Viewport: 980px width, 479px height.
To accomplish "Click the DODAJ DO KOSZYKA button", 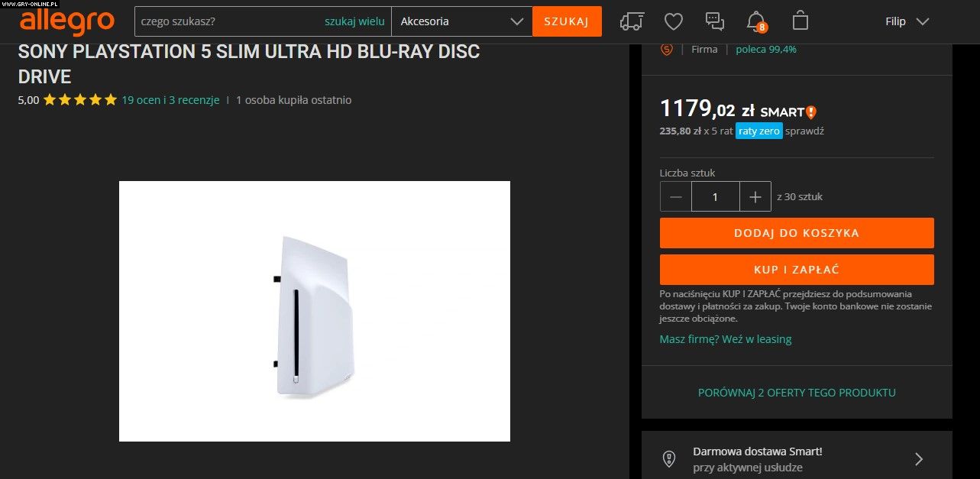I will point(797,233).
